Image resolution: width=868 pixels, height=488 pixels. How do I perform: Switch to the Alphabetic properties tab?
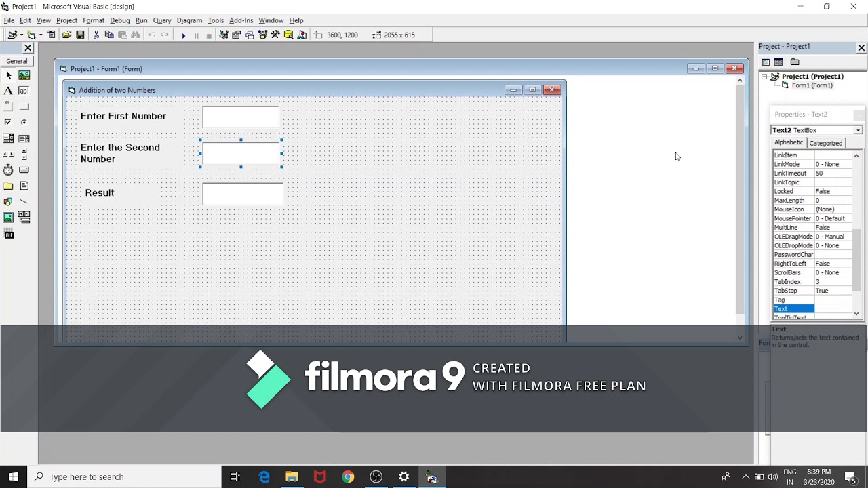click(x=789, y=142)
